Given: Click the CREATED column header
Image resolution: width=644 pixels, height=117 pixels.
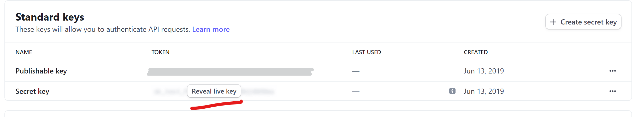Looking at the screenshot, I should click(476, 52).
